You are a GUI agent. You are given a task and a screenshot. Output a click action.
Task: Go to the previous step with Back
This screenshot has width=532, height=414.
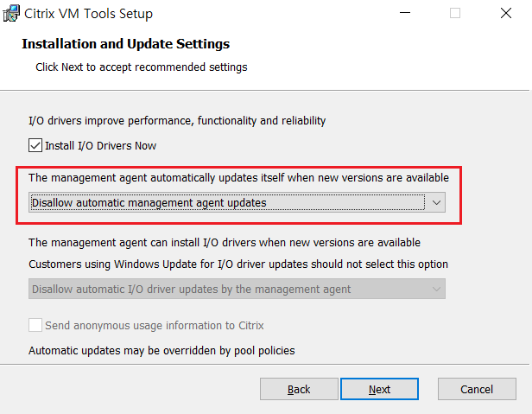[299, 389]
